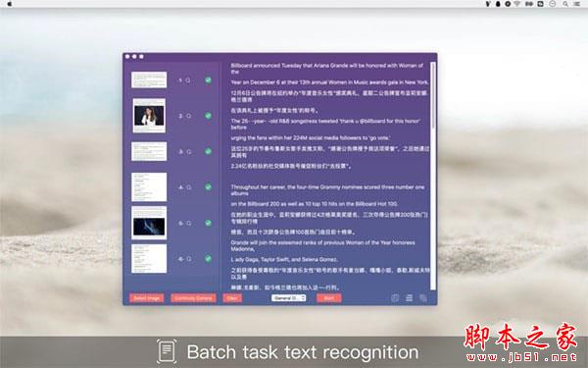This screenshot has height=368, width=588.
Task: Click the copy icon in bottom toolbar
Action: pos(423,298)
